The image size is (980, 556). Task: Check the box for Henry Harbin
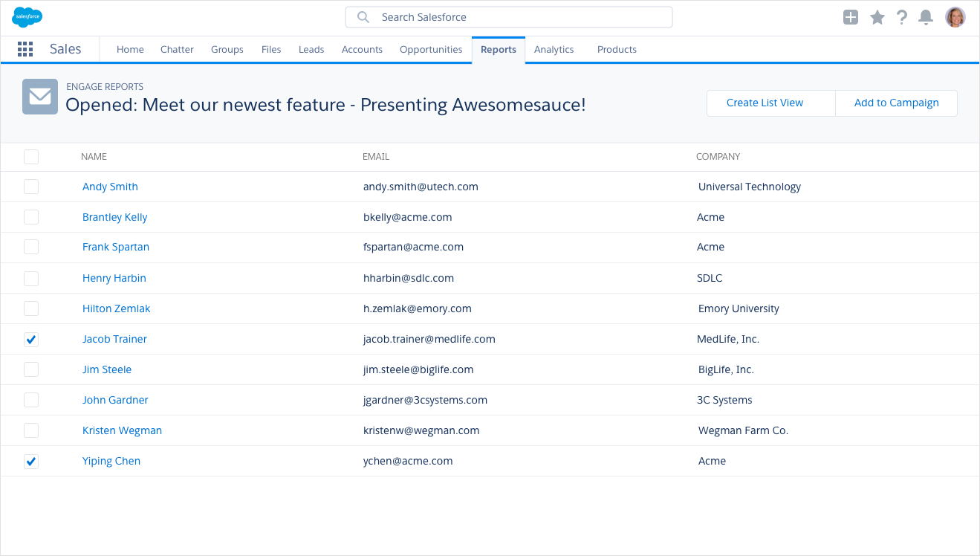coord(31,278)
